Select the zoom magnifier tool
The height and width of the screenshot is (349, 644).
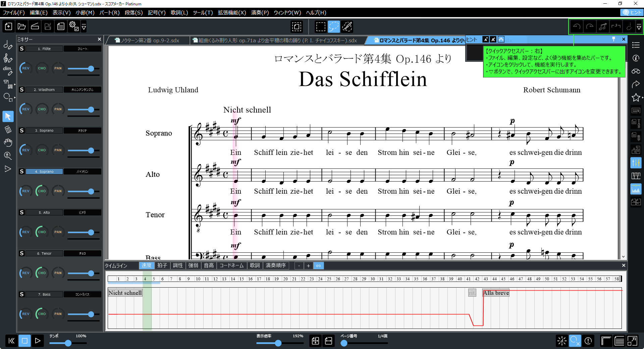pos(8,156)
